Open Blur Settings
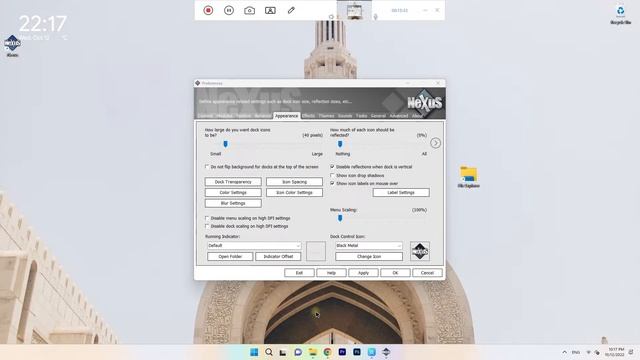Viewport: 640px width, 360px height. 233,203
